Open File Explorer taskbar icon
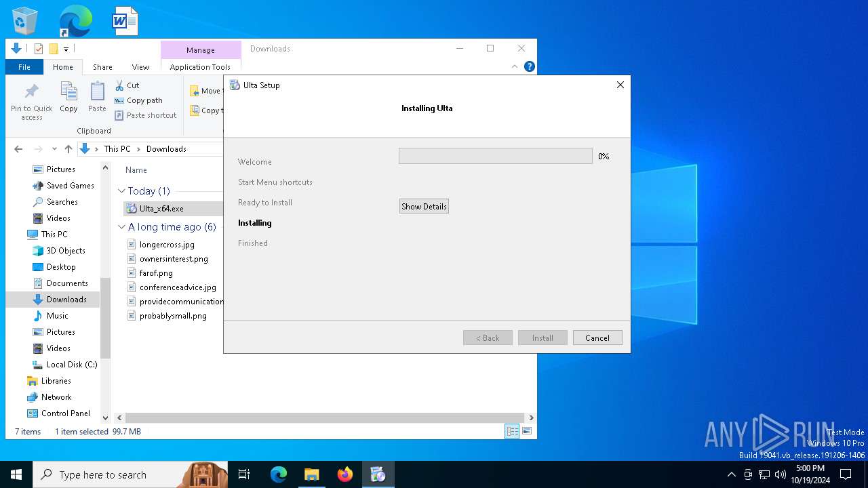The image size is (868, 488). click(311, 474)
